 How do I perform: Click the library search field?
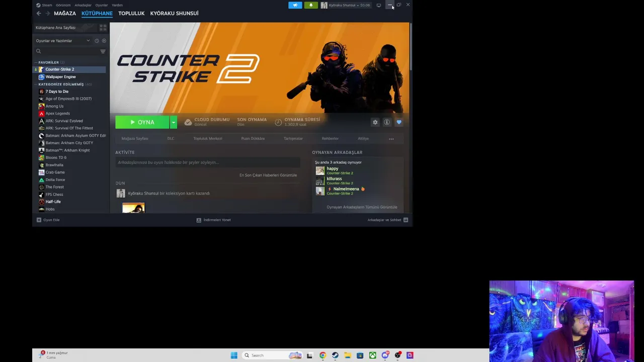click(66, 51)
